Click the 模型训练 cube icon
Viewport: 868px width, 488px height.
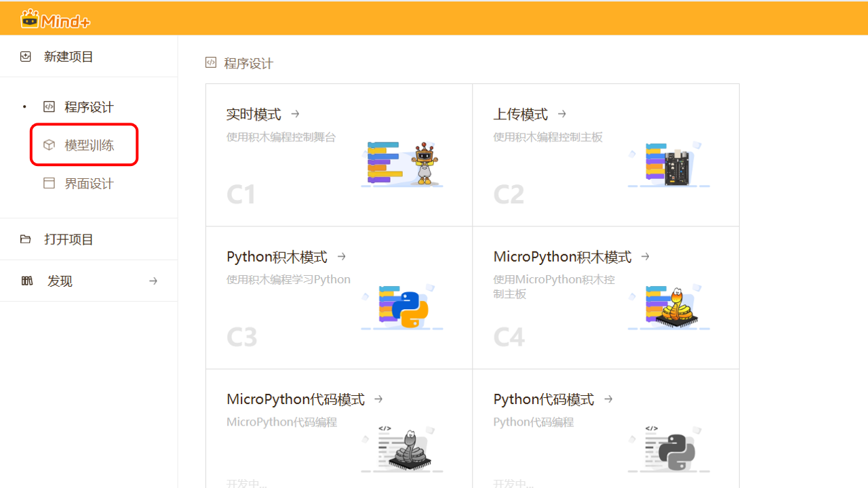[x=49, y=145]
